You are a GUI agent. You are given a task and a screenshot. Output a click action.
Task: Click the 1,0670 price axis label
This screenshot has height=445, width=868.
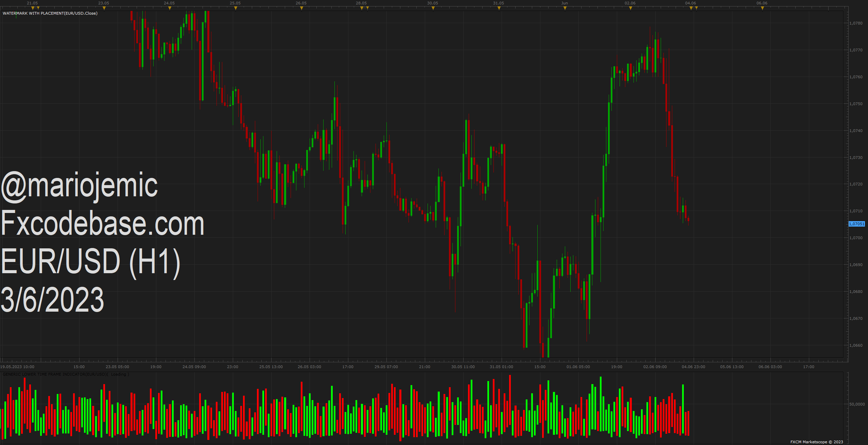pos(856,318)
